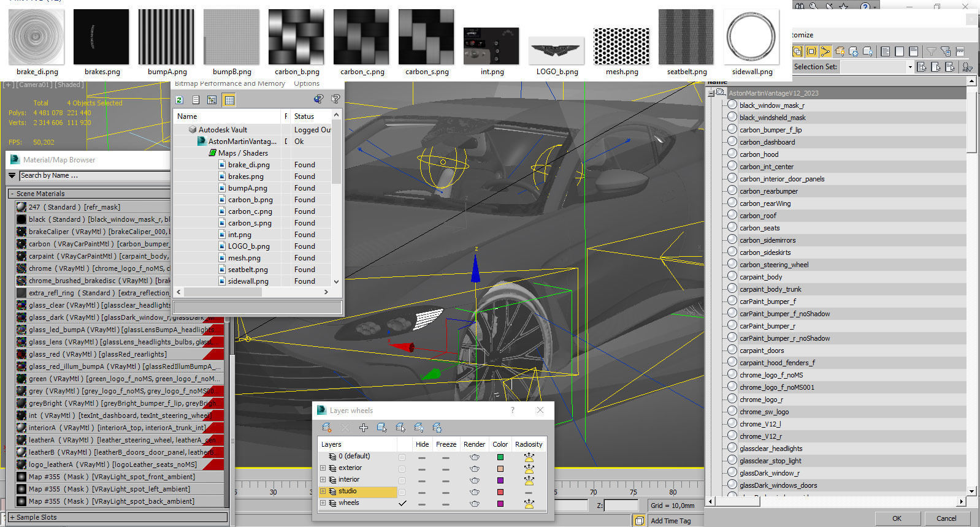The width and height of the screenshot is (980, 527).
Task: Select the glass_red VRayMtl material row
Action: point(120,354)
